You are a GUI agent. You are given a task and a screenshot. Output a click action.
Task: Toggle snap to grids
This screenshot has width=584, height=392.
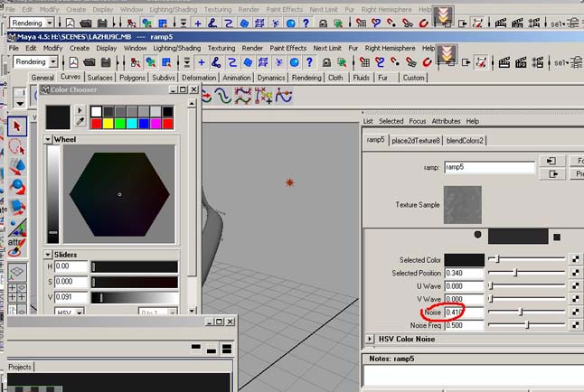[x=364, y=62]
